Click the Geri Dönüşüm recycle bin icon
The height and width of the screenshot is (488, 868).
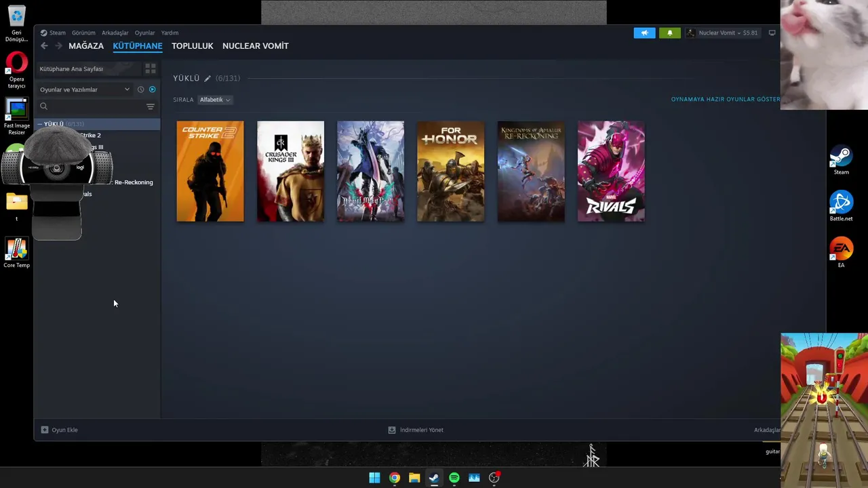point(16,24)
